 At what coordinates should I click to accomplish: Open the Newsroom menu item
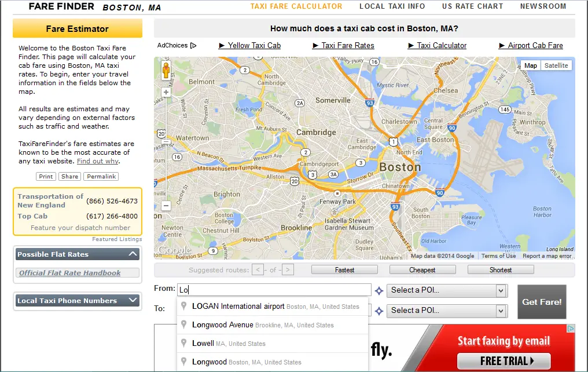(543, 6)
